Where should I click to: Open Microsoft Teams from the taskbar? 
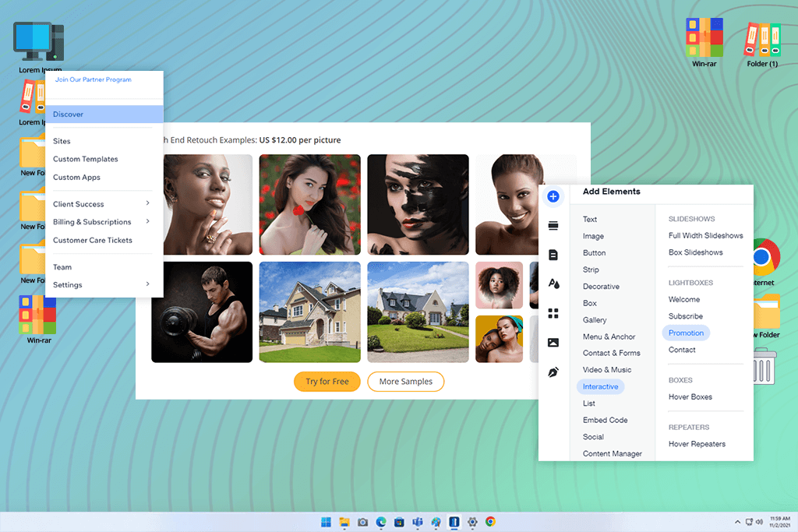[x=418, y=522]
